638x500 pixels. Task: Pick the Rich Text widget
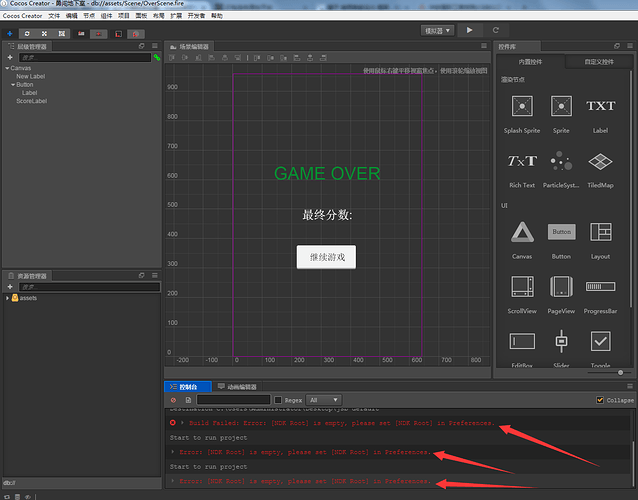coord(522,170)
